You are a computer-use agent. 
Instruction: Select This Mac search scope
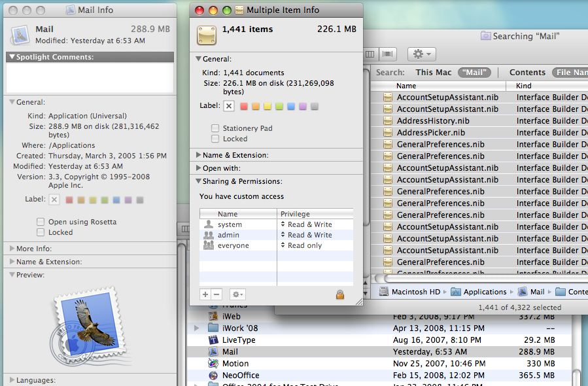coord(434,73)
